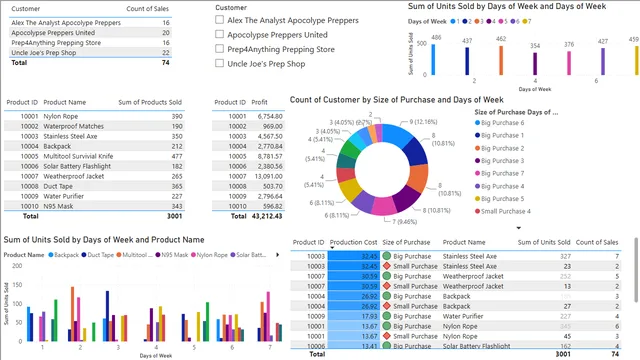The width and height of the screenshot is (640, 360).
Task: Click red diamond icon for Small Purchase Nylon Rope
Action: (387, 336)
